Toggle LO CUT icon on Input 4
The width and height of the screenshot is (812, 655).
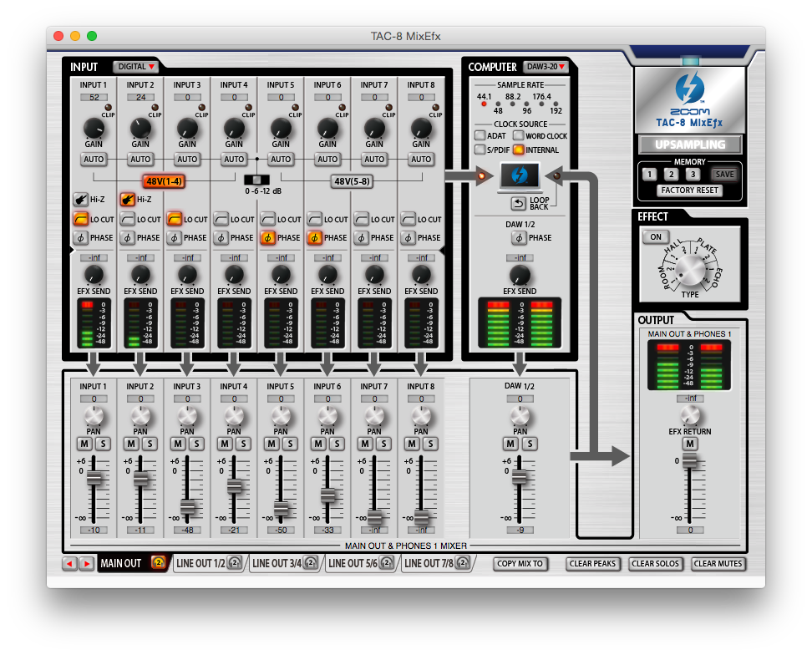(x=221, y=219)
